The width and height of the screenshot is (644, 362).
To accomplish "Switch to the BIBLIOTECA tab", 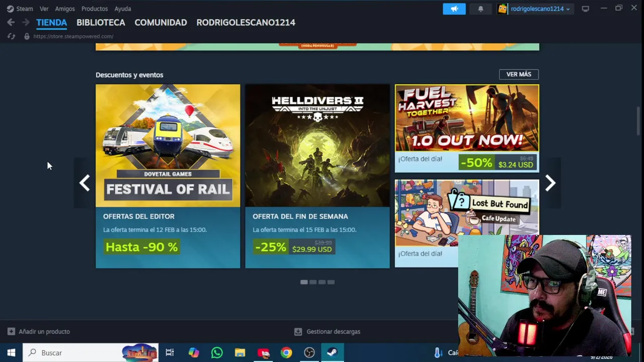I will tap(101, 22).
